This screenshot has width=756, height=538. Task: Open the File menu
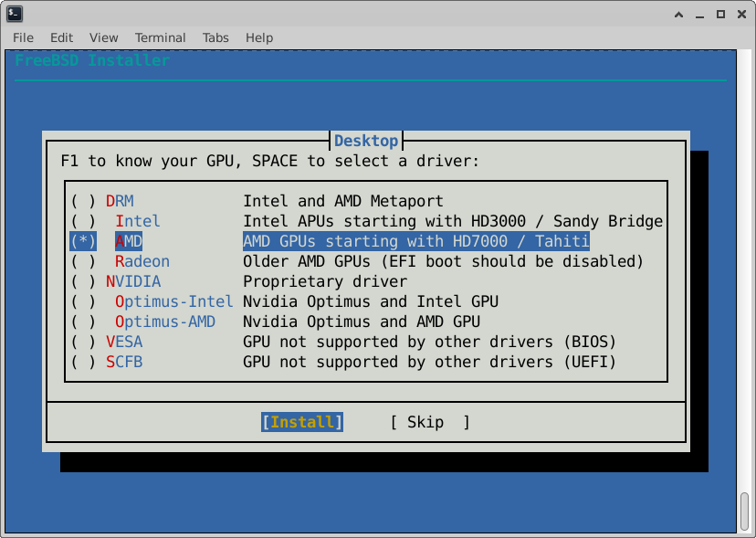pyautogui.click(x=23, y=37)
